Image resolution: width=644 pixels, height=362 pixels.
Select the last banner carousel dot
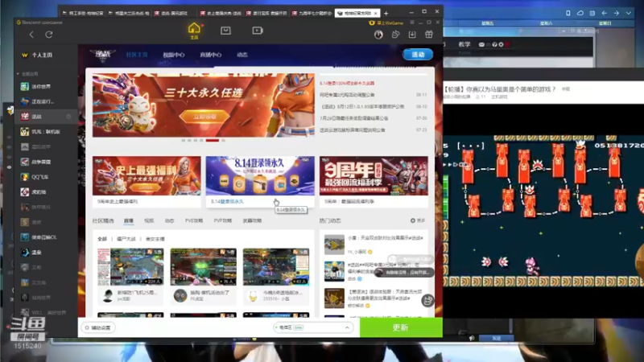[224, 140]
